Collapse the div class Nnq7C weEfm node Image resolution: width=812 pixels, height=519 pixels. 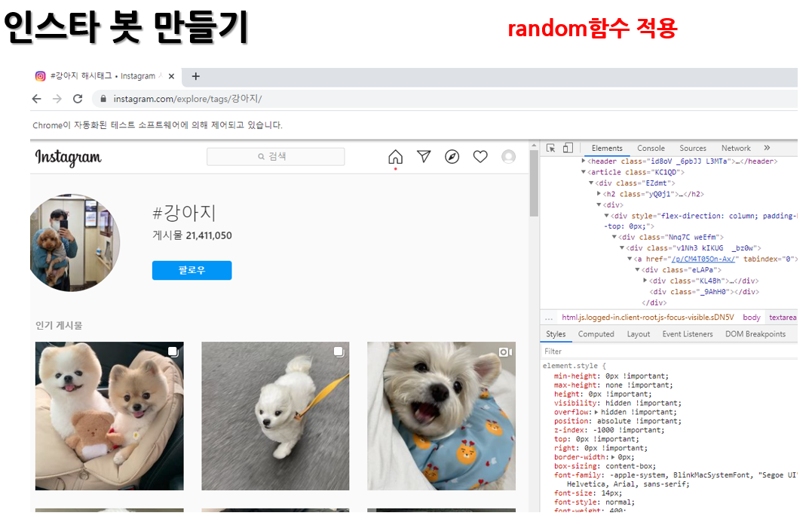(614, 237)
